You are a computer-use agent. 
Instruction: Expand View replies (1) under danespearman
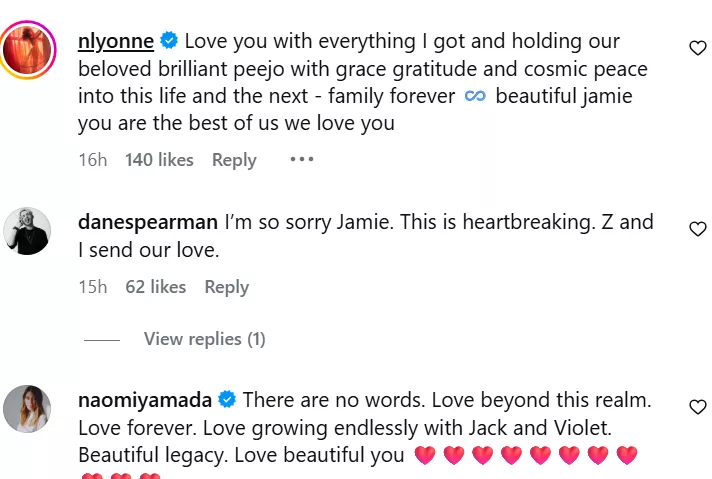(x=204, y=339)
